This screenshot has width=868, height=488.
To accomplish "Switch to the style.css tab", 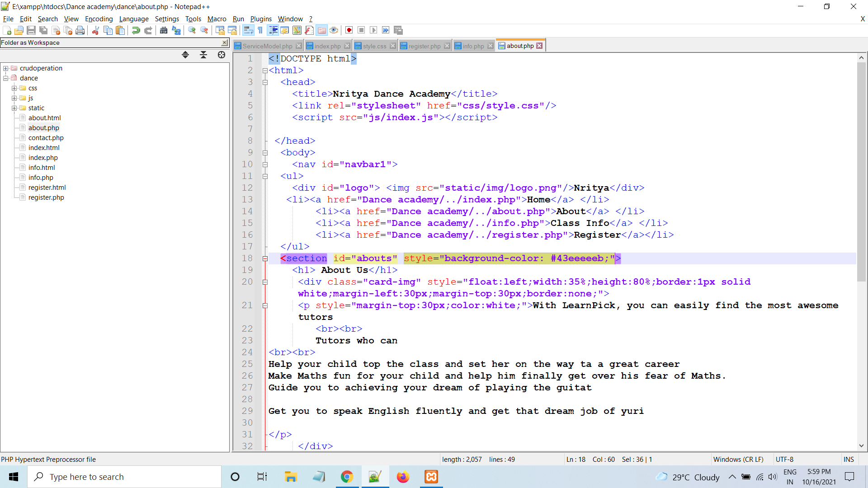I will (x=374, y=46).
